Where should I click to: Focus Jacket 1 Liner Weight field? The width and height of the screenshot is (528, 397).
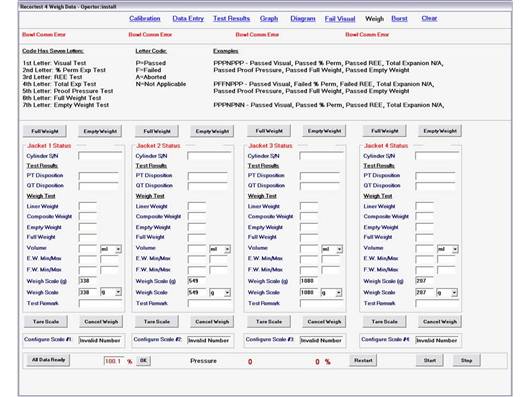click(x=88, y=206)
